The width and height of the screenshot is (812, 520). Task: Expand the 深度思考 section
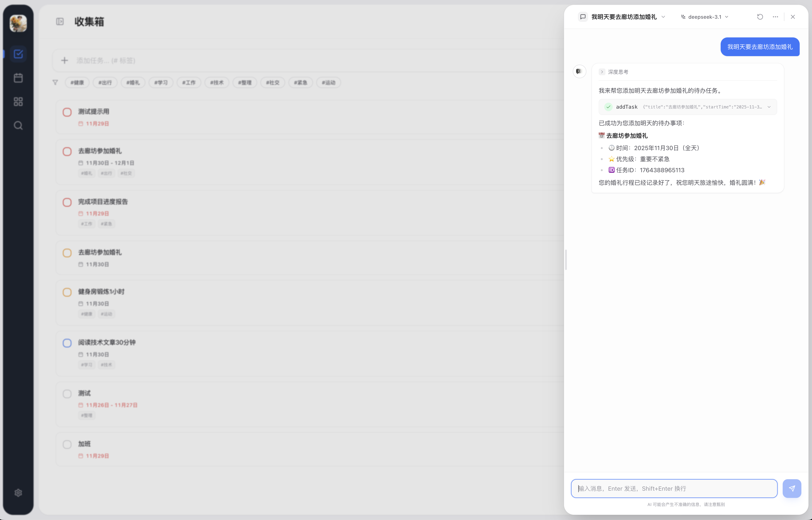pyautogui.click(x=602, y=72)
